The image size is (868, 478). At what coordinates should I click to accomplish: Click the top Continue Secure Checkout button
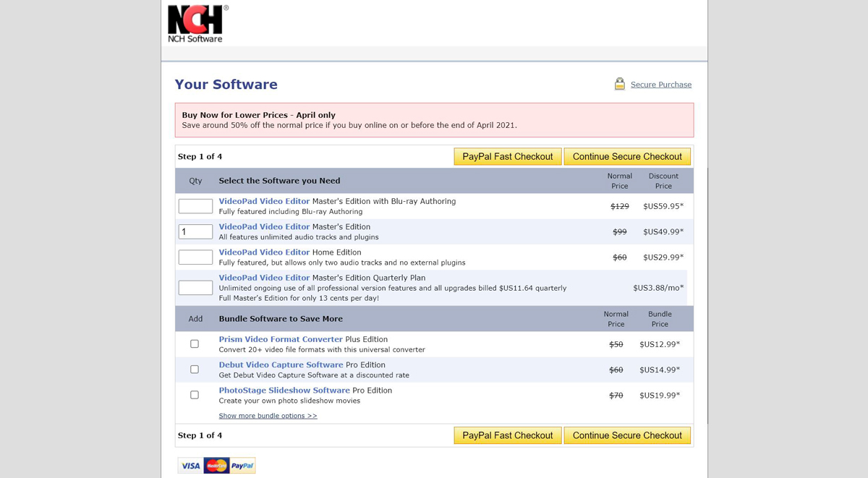click(627, 156)
